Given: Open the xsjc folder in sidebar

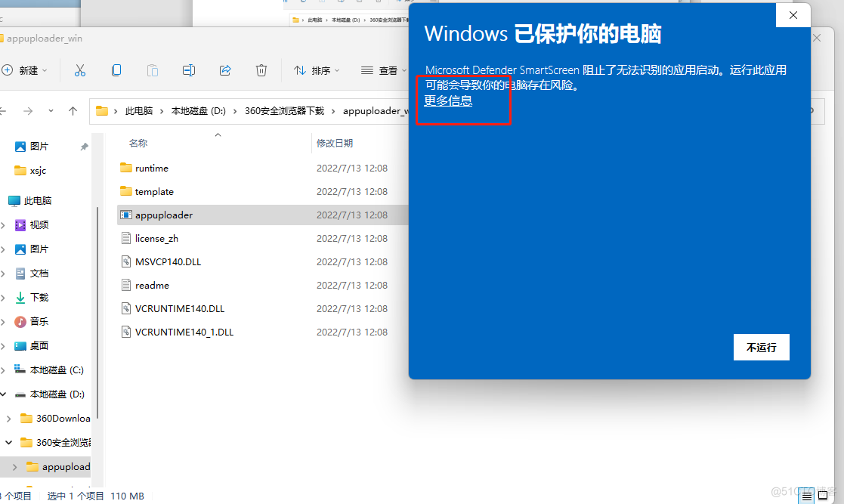Looking at the screenshot, I should 38,171.
